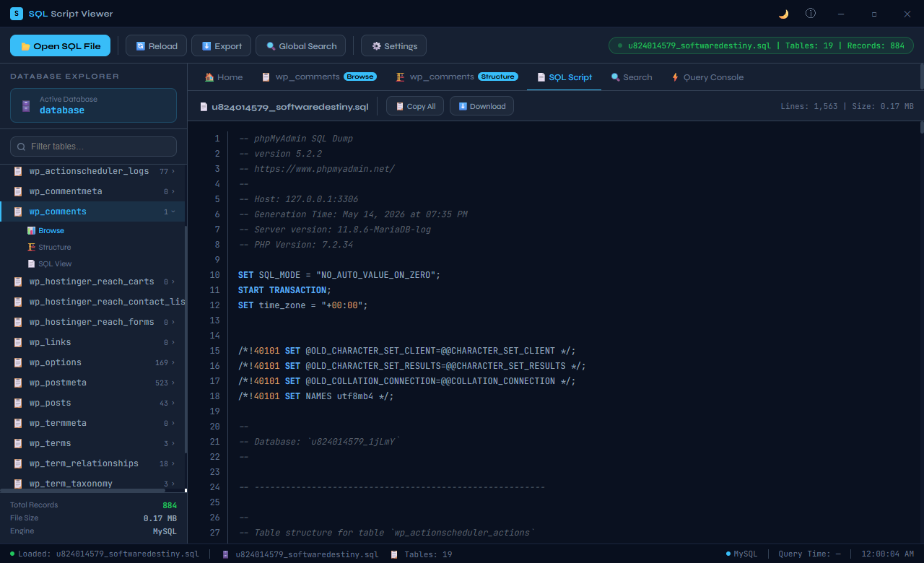
Task: Expand the wp_options table chevron
Action: (x=173, y=362)
